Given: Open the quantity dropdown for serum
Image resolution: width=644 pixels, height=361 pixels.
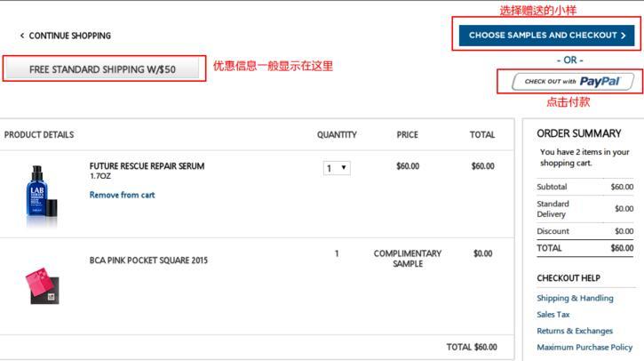Looking at the screenshot, I should [337, 168].
